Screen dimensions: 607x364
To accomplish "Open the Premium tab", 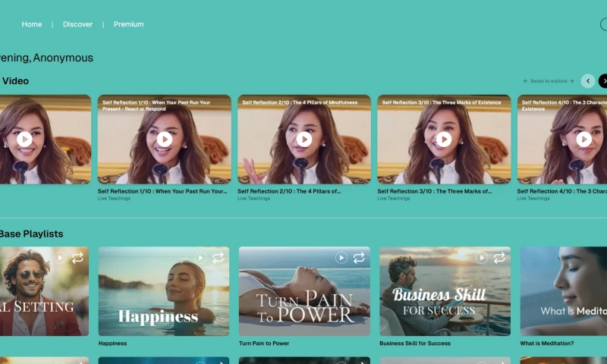I will (128, 24).
